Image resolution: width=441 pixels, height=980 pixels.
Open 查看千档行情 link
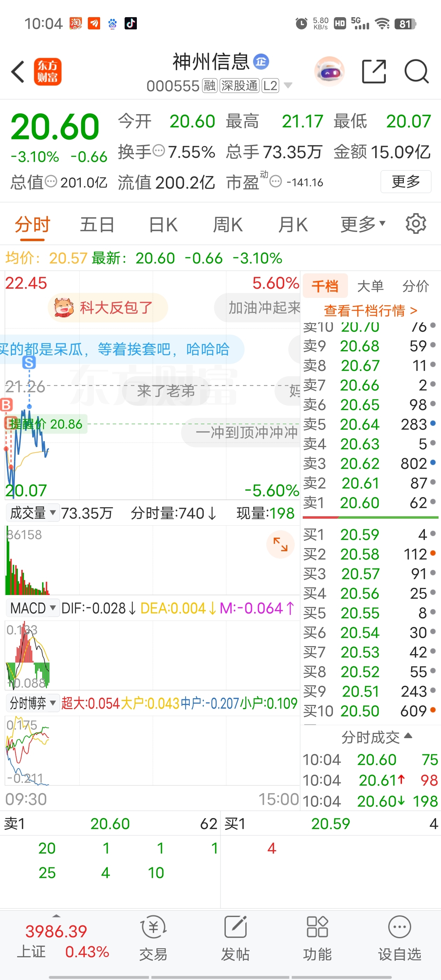[370, 310]
